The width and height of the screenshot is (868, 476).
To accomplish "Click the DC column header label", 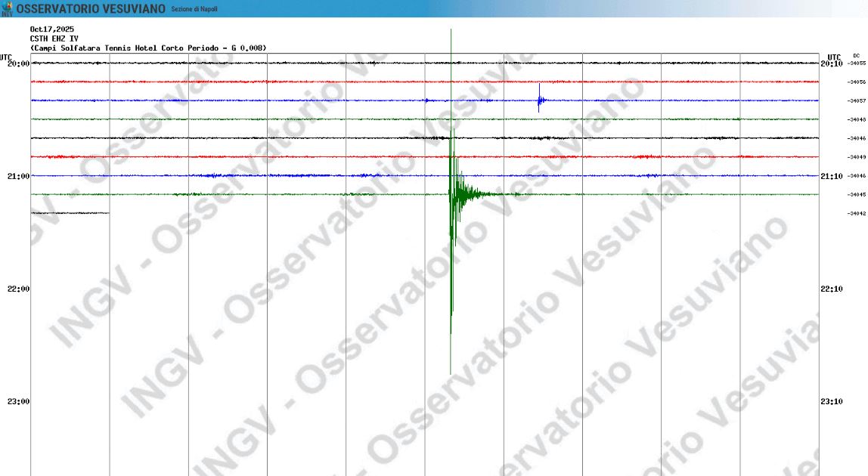I will click(x=856, y=56).
